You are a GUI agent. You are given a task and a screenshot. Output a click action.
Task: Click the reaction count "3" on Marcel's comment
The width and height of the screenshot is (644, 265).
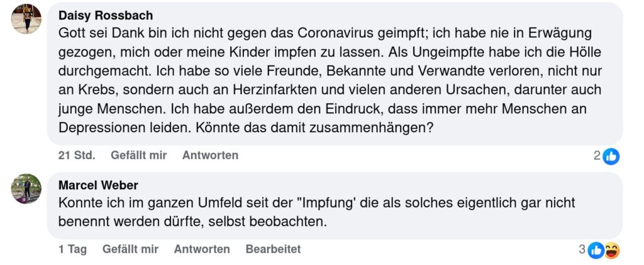[582, 250]
